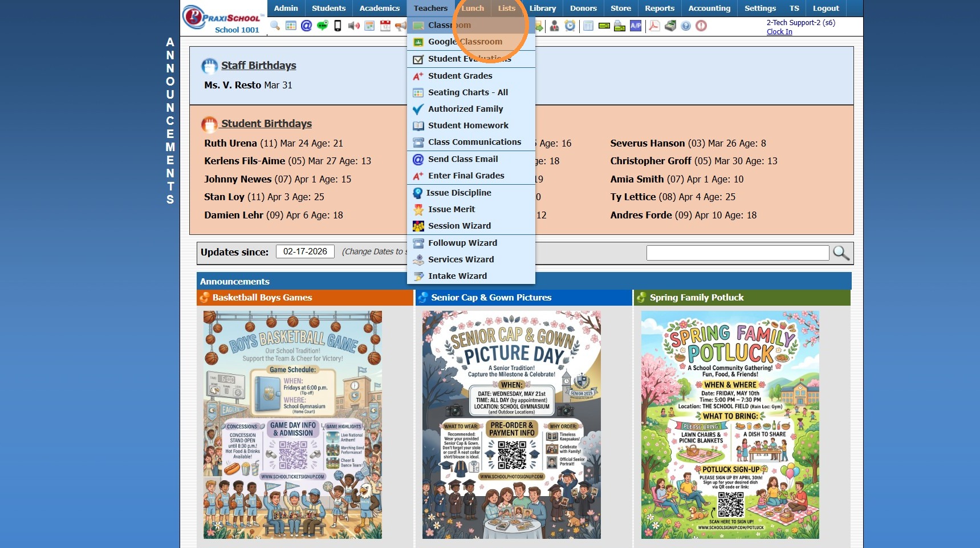Open the schedule calendar grid icon
The height and width of the screenshot is (548, 980).
[x=369, y=26]
